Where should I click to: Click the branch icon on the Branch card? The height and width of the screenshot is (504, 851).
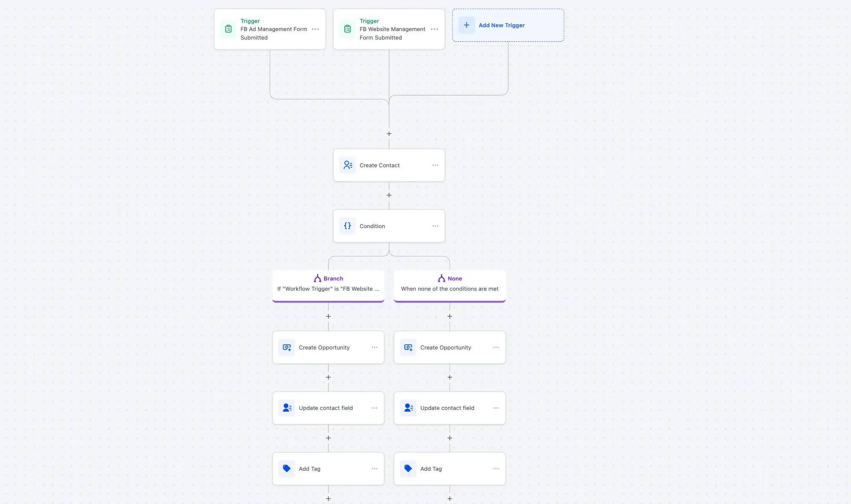317,278
